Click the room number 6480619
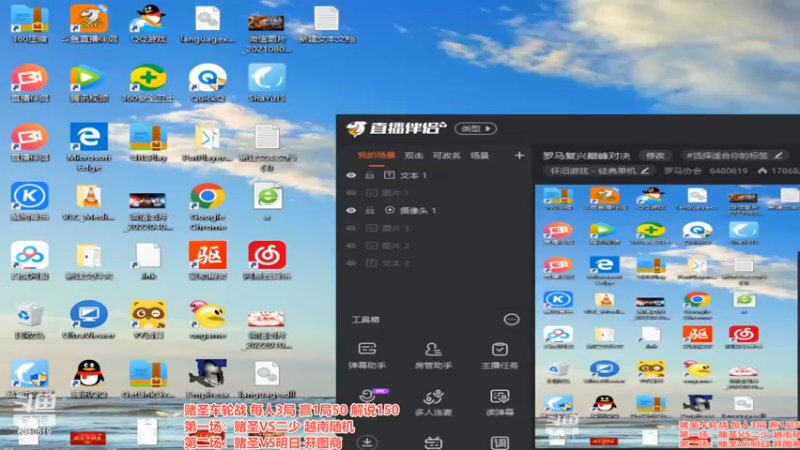 [728, 170]
